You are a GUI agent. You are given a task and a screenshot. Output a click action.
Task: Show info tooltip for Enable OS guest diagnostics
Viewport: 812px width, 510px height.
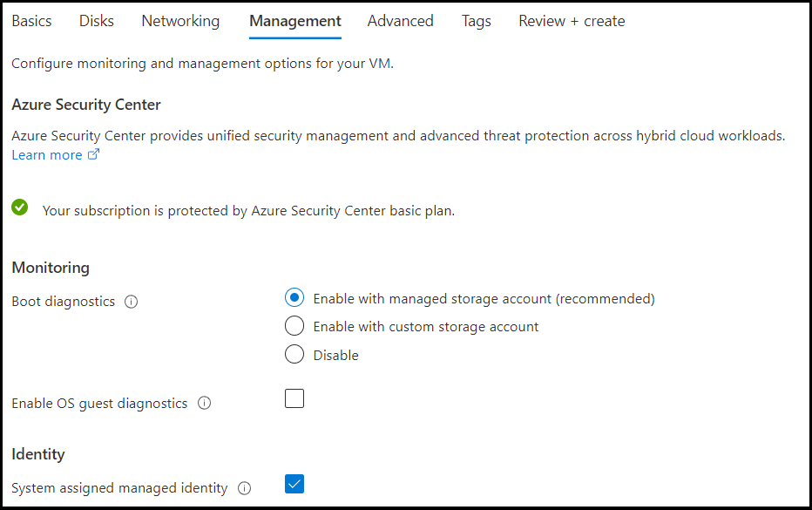coord(205,404)
